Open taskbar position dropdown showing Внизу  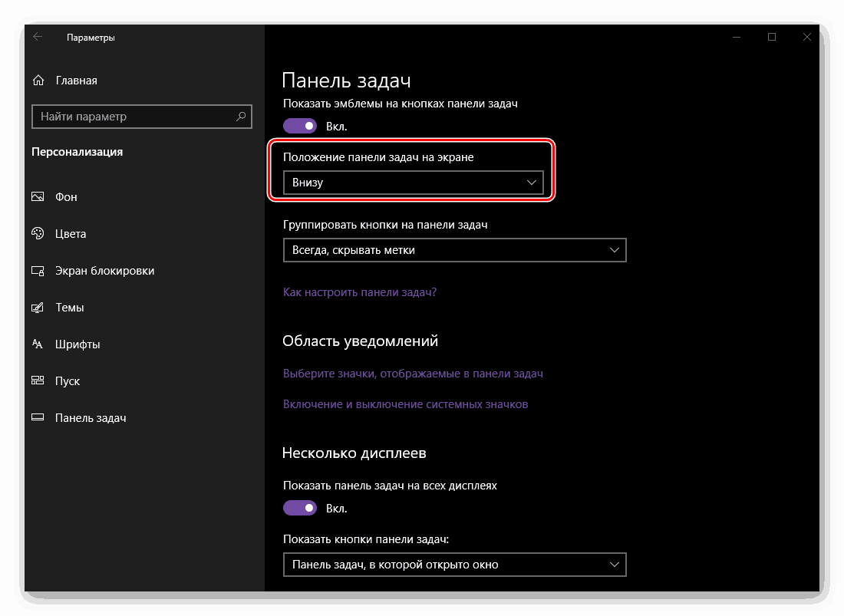pos(414,183)
